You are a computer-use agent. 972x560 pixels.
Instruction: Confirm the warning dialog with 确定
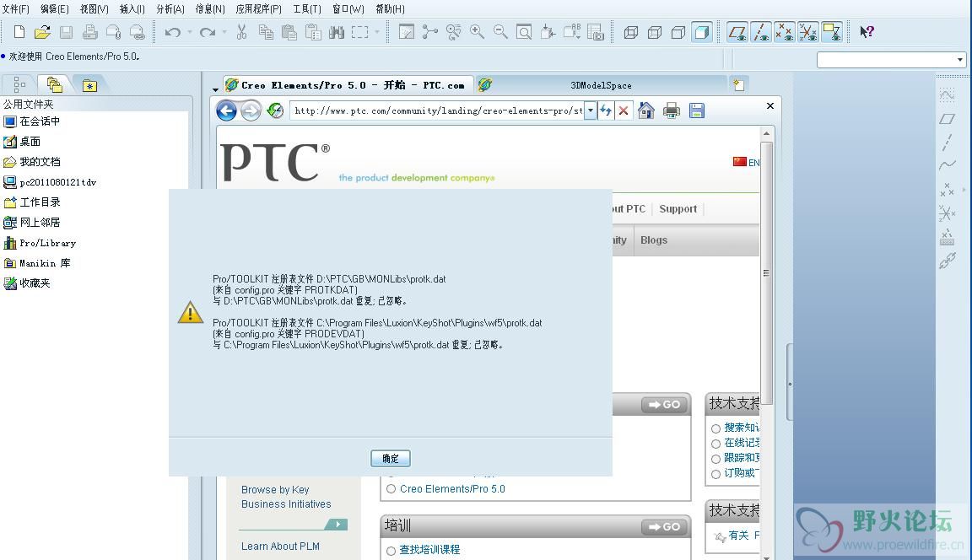[391, 459]
